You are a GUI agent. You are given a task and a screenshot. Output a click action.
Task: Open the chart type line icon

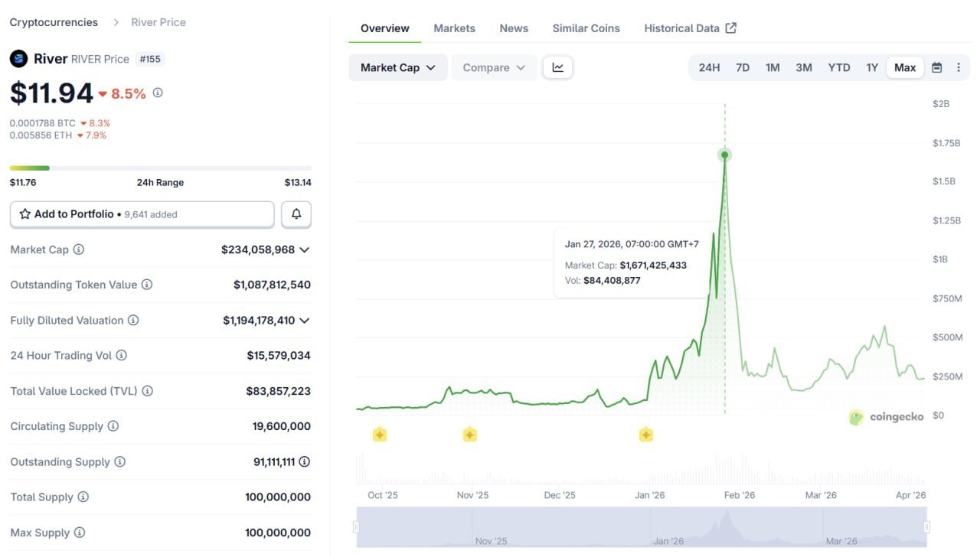(558, 67)
